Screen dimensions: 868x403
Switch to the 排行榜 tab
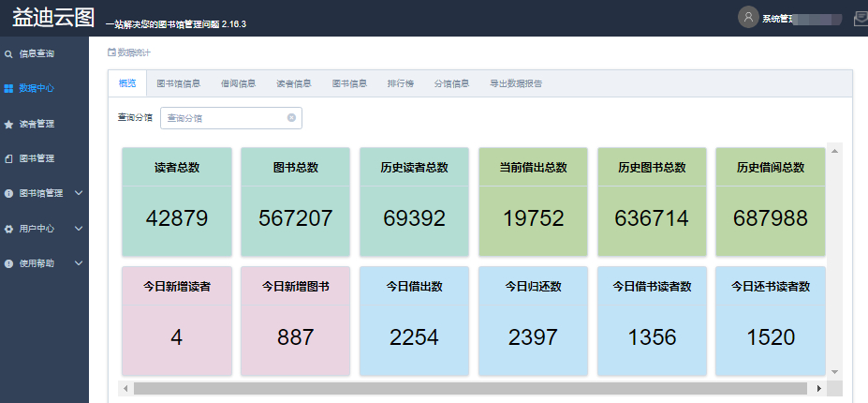click(x=401, y=83)
